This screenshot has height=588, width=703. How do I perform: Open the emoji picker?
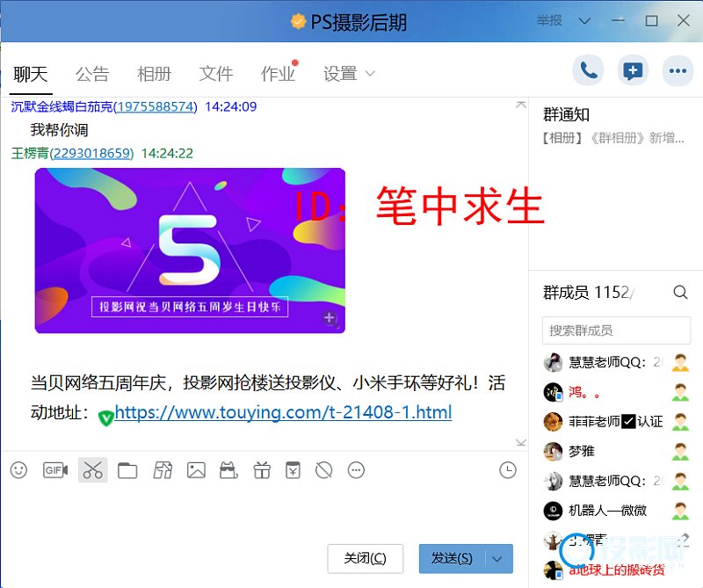[x=18, y=470]
